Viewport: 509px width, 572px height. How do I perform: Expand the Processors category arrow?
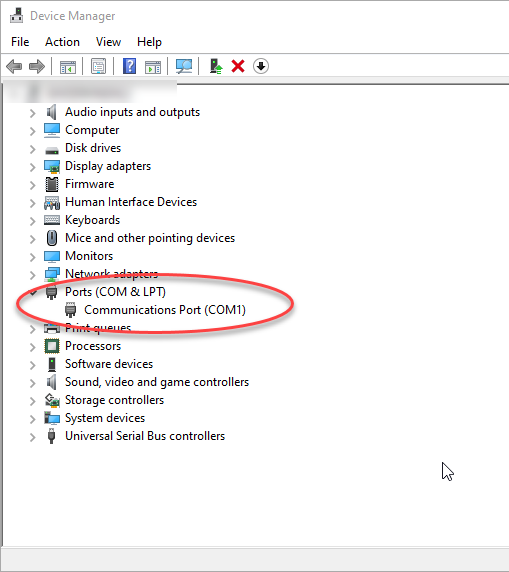click(32, 347)
